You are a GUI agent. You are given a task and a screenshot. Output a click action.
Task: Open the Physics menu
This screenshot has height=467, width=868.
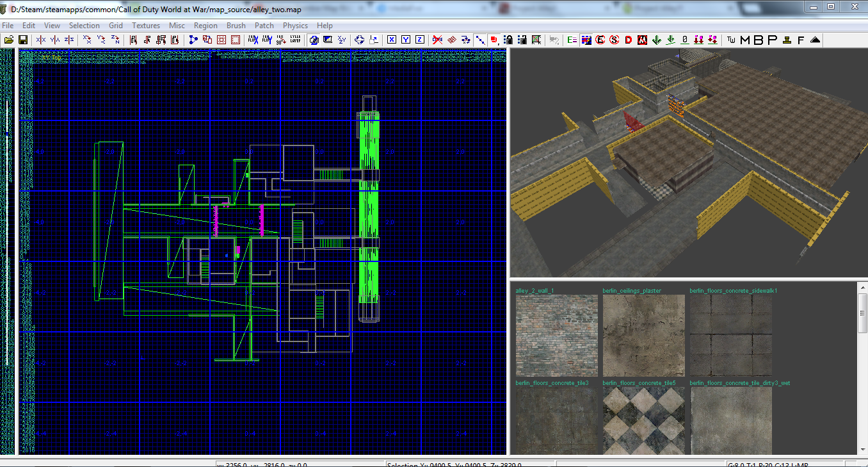(295, 26)
